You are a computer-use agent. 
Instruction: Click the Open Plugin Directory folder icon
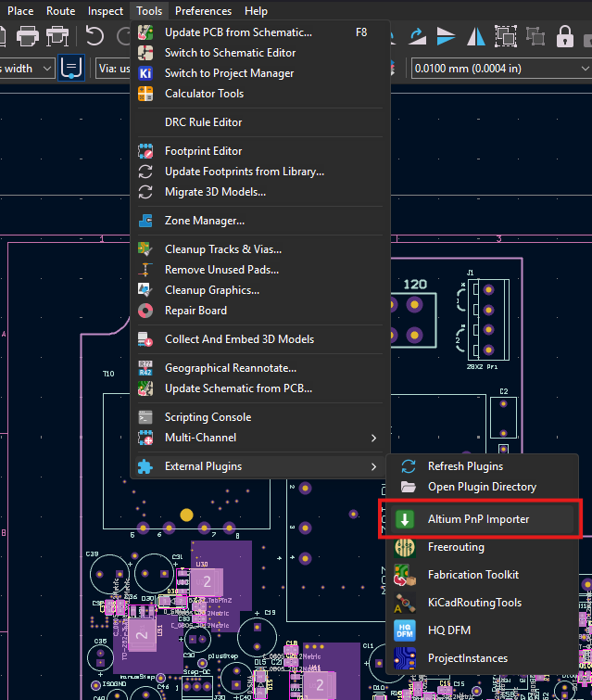(x=409, y=487)
